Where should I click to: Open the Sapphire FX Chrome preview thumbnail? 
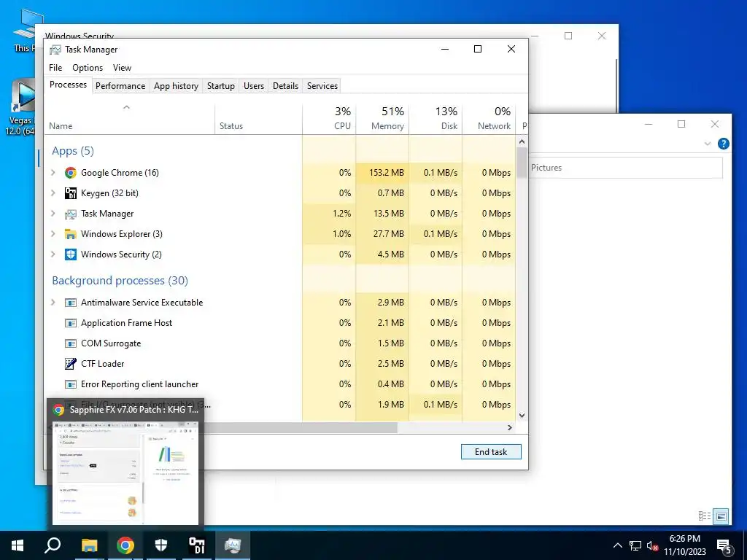125,472
